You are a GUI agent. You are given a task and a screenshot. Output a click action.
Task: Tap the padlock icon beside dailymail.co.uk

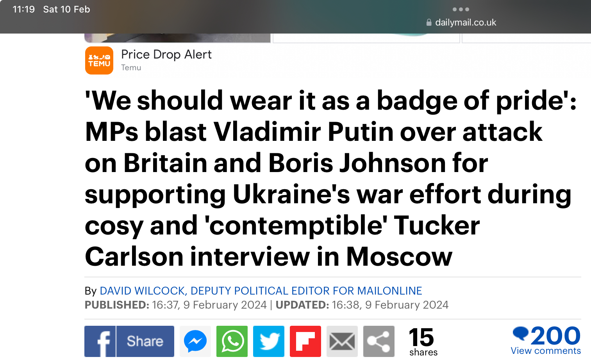pos(429,22)
